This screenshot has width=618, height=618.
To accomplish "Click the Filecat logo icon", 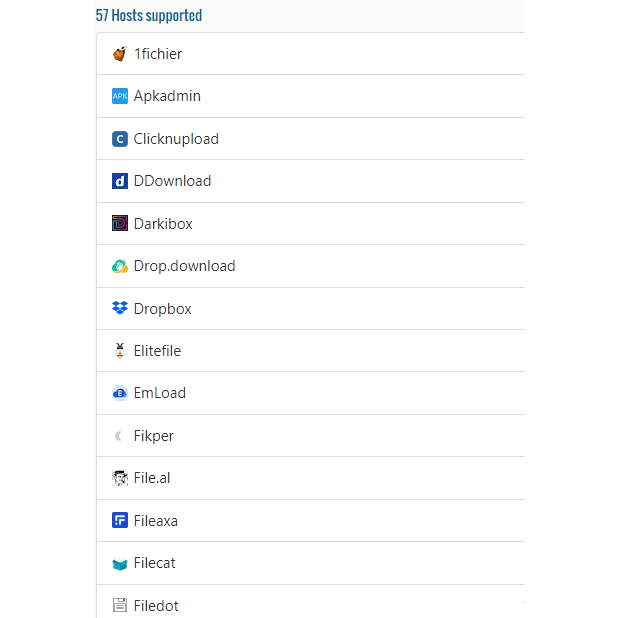I will pyautogui.click(x=120, y=563).
